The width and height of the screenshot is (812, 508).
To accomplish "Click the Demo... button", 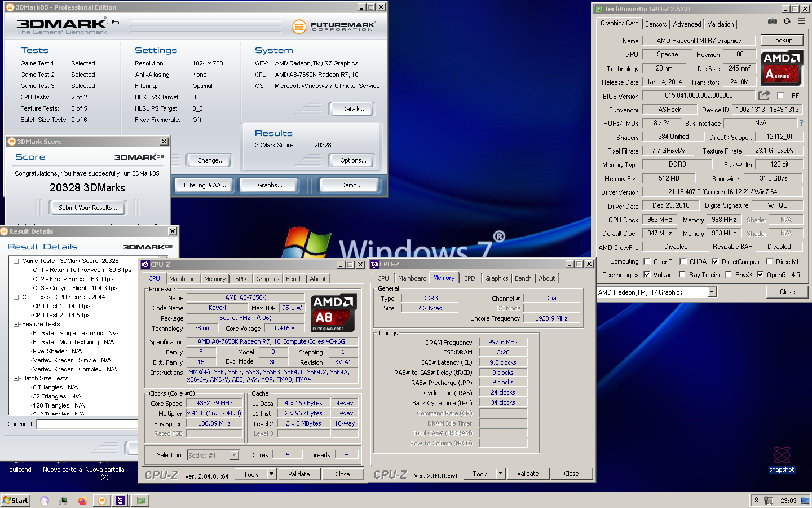I will (351, 185).
